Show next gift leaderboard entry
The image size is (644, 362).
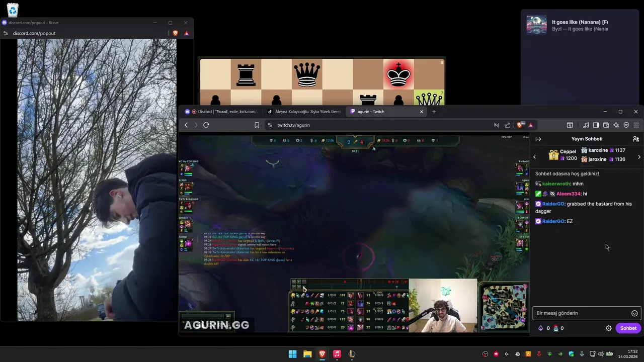pyautogui.click(x=639, y=157)
